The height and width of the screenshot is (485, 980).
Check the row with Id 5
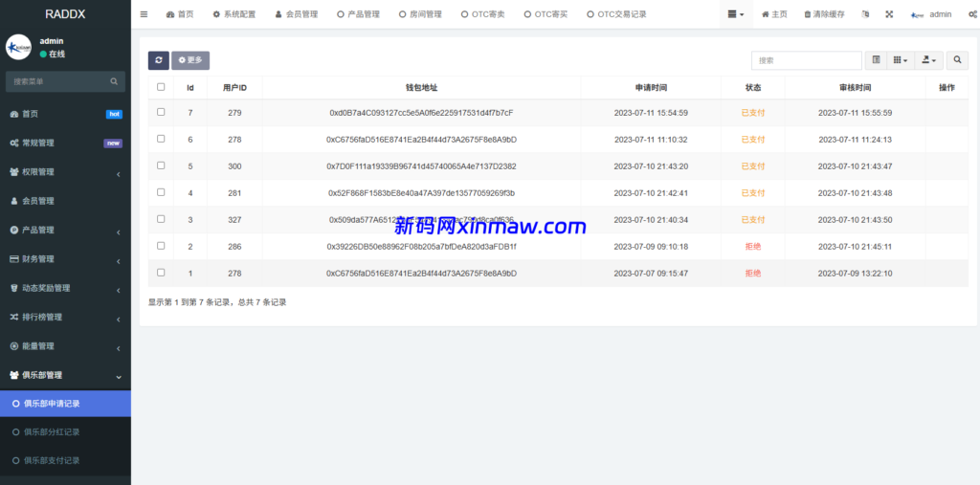(x=161, y=165)
